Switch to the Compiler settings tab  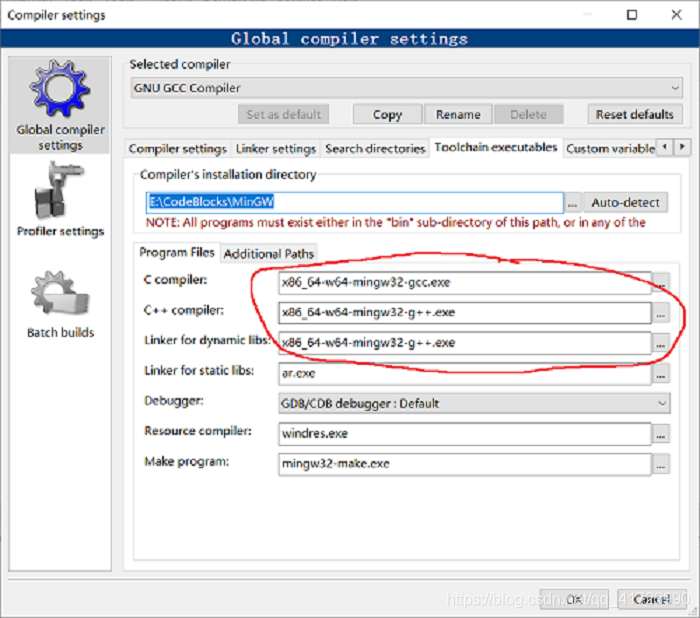coord(178,149)
